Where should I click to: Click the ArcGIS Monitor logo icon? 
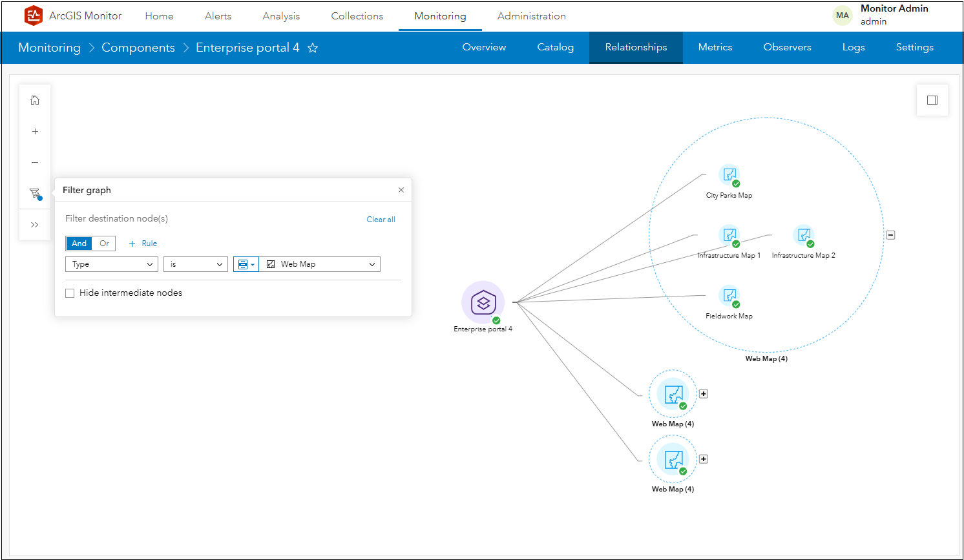click(x=33, y=16)
